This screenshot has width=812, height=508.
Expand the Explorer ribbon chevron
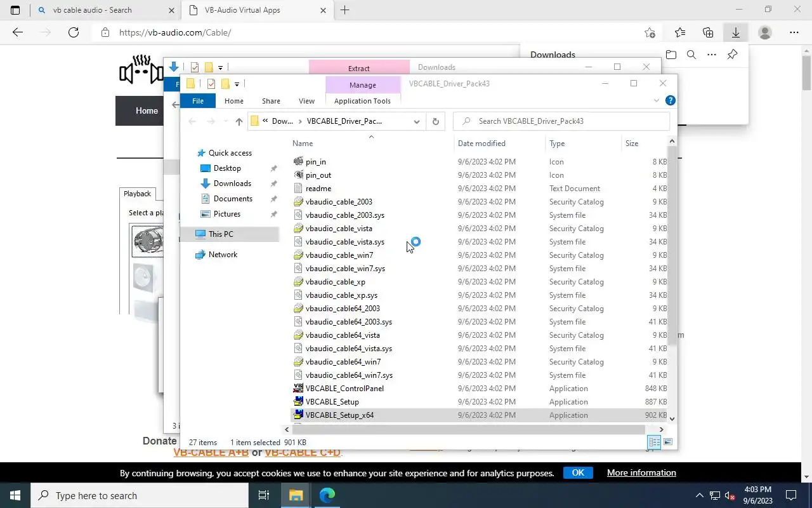pyautogui.click(x=656, y=100)
